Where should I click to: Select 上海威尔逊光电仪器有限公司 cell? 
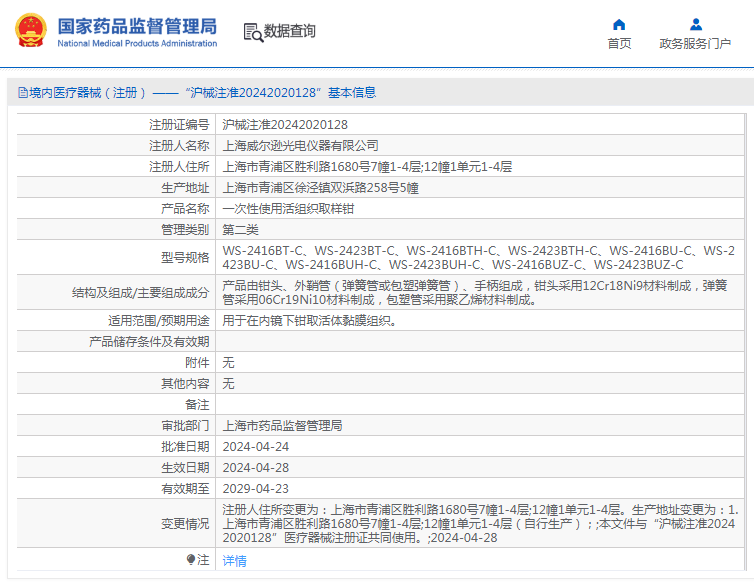click(x=300, y=145)
